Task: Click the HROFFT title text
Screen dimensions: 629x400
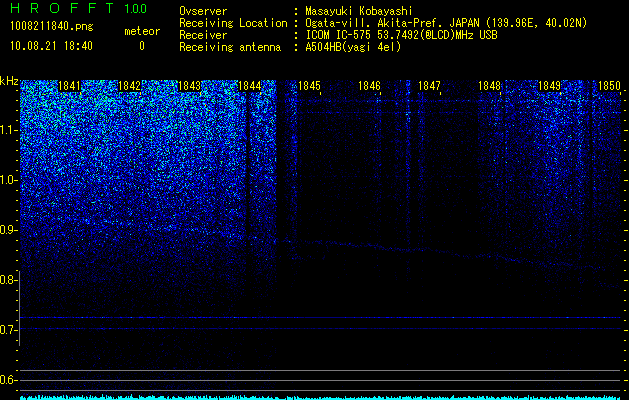Action: click(x=62, y=8)
